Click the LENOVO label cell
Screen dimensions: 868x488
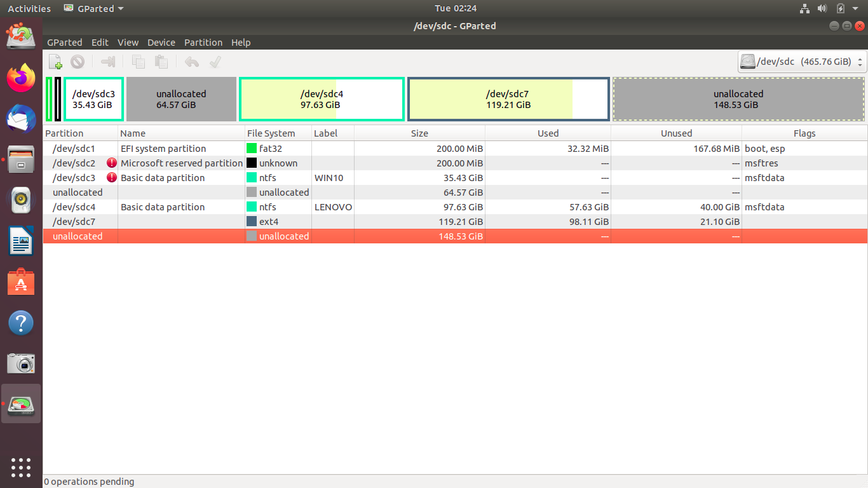pyautogui.click(x=333, y=207)
